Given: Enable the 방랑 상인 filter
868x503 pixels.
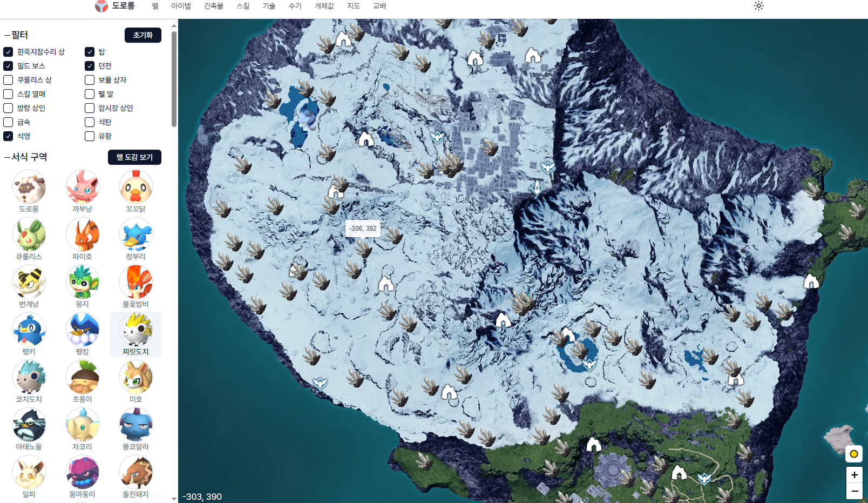Looking at the screenshot, I should pyautogui.click(x=8, y=108).
